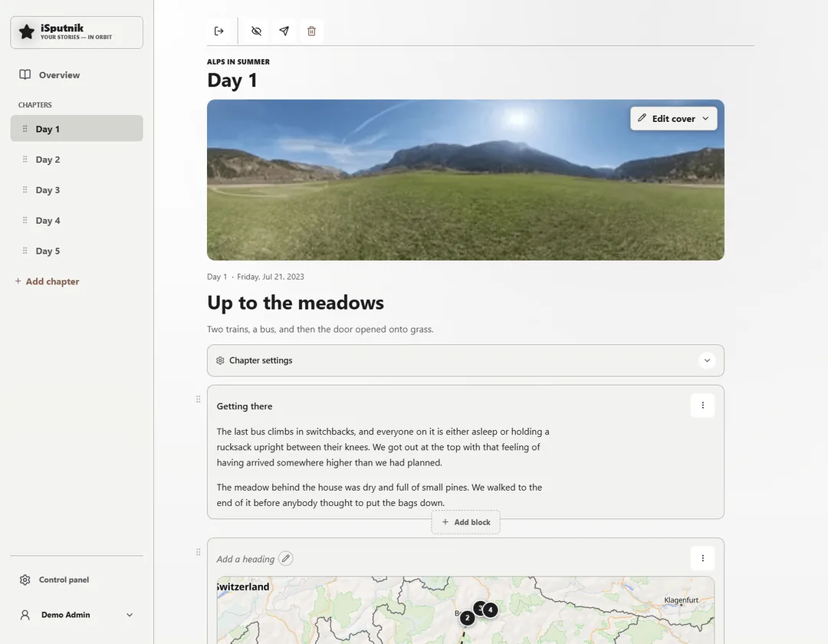This screenshot has height=644, width=828.
Task: Open the Edit cover dropdown
Action: coord(673,119)
